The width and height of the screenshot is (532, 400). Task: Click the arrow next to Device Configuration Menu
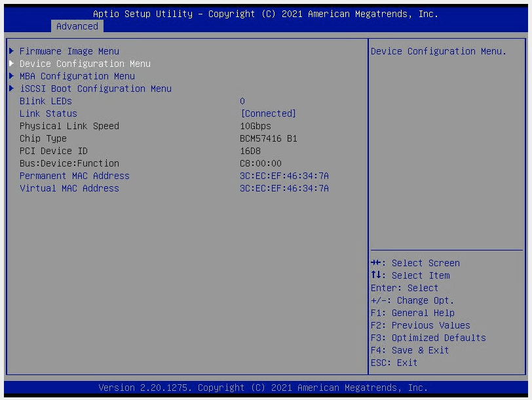tap(11, 64)
